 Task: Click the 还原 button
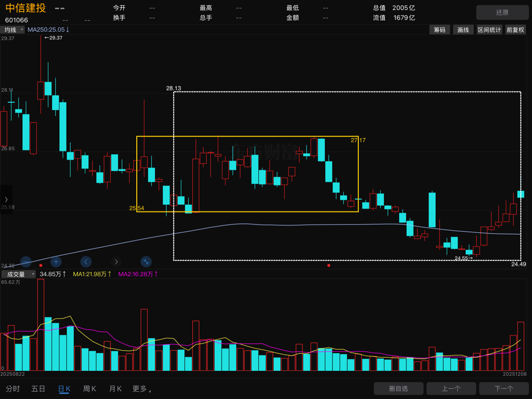tap(502, 12)
